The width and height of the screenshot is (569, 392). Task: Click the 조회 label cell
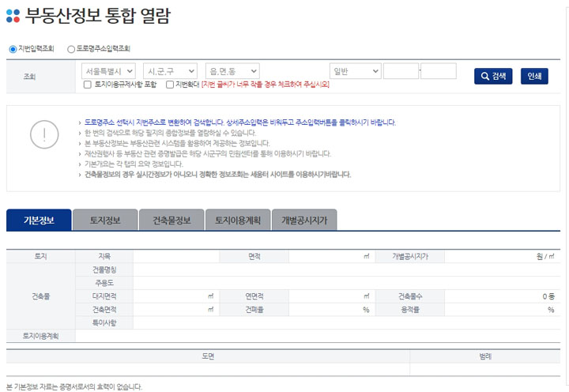point(40,77)
